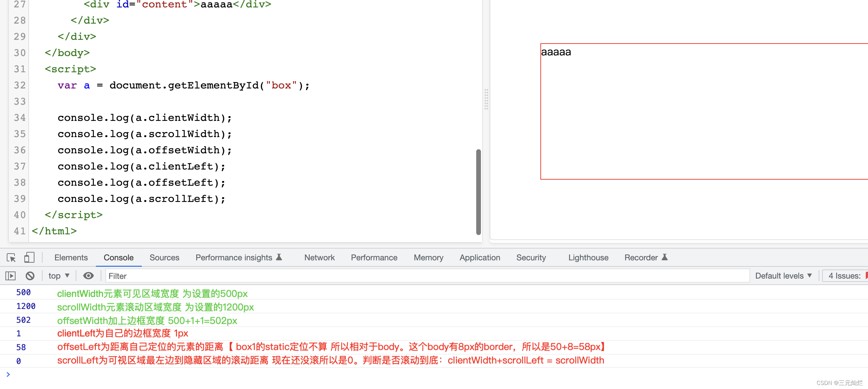Open the top execution context dropdown
868x389 pixels.
click(x=58, y=276)
